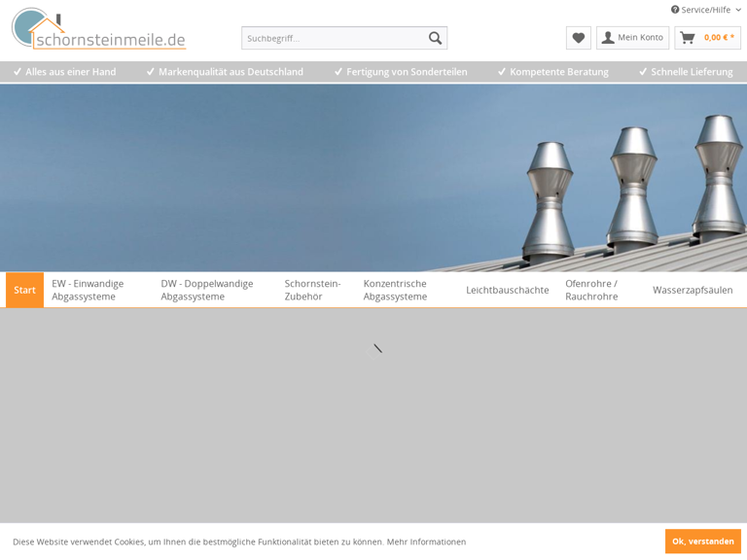Image resolution: width=747 pixels, height=560 pixels.
Task: Focus the Suchbegriff search field
Action: [x=333, y=38]
